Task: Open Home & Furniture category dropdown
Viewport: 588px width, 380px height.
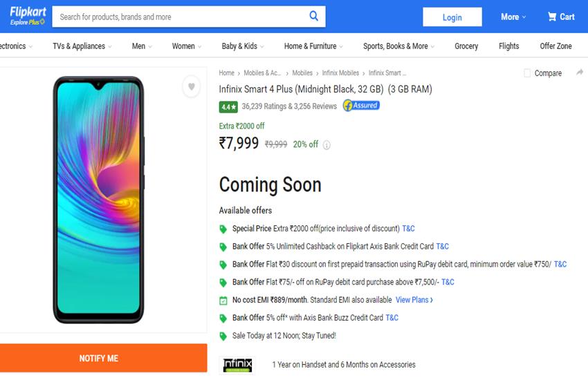Action: pos(314,46)
